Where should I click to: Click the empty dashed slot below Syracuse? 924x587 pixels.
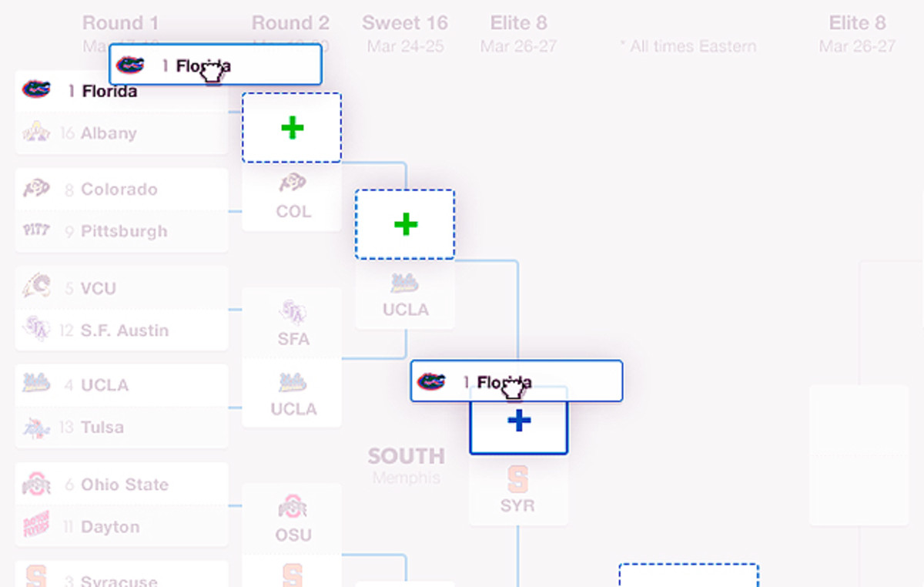[689, 578]
